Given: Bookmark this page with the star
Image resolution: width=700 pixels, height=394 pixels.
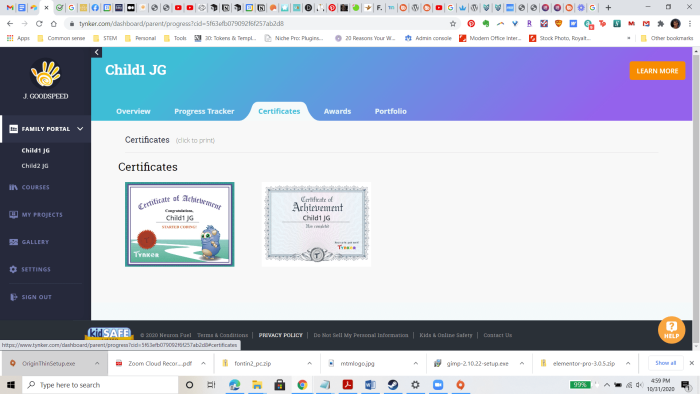Looking at the screenshot, I should click(453, 24).
